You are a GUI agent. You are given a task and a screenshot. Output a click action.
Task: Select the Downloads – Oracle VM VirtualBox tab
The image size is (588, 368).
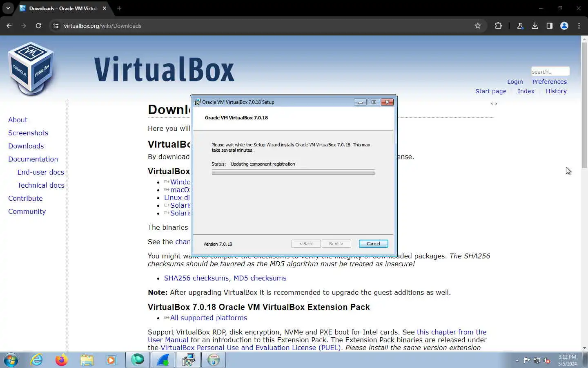coord(63,8)
